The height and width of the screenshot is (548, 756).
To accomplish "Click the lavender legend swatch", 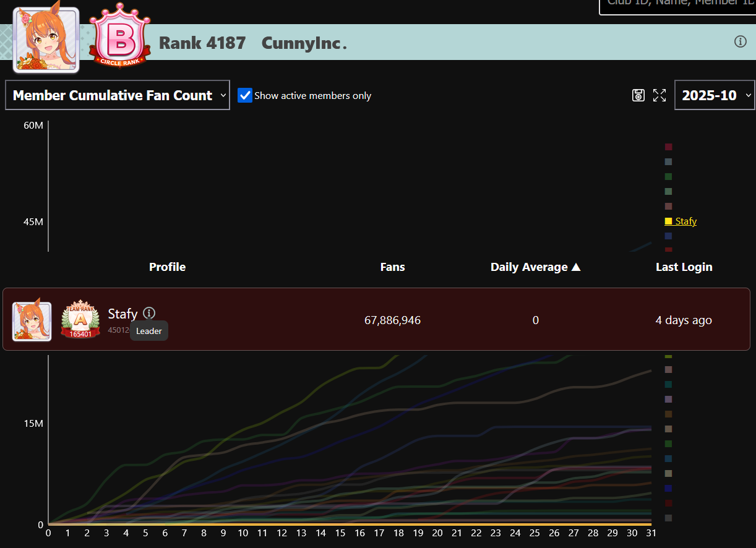I will (668, 400).
